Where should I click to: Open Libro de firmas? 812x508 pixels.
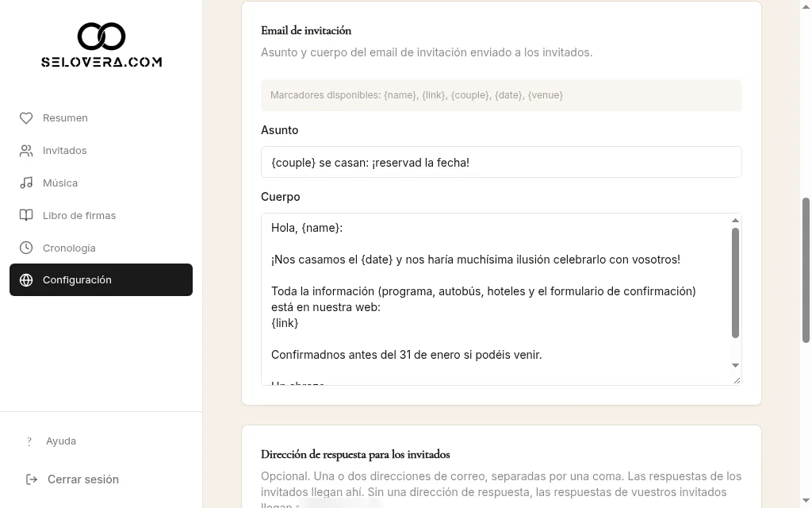[x=101, y=216]
